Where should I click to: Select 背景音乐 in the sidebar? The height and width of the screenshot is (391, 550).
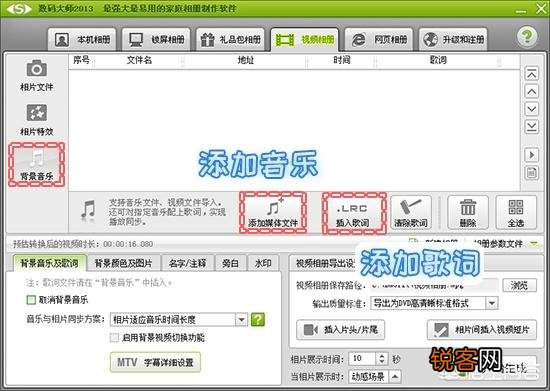point(36,164)
